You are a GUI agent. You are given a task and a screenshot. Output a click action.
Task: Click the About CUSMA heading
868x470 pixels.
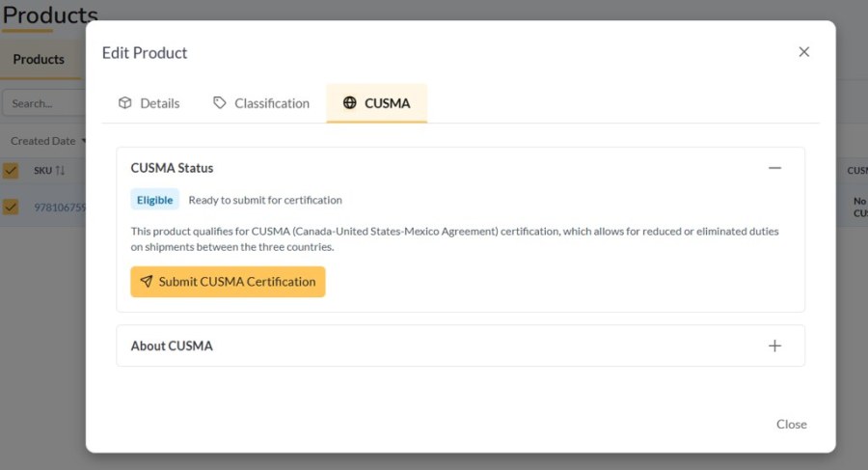172,346
